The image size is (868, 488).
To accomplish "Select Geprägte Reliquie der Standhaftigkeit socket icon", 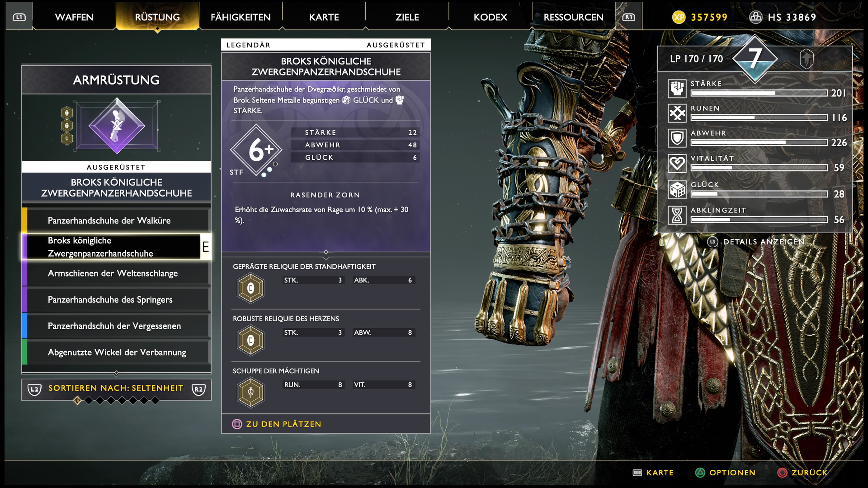I will pyautogui.click(x=250, y=288).
